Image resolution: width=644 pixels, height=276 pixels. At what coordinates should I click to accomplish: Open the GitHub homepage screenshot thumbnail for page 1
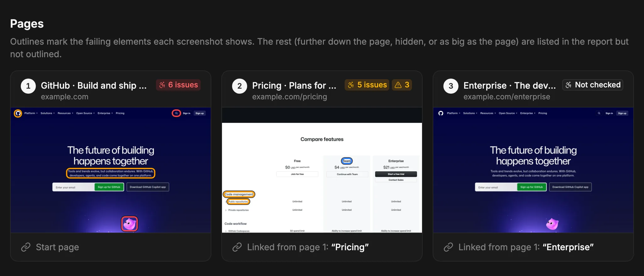pos(111,170)
